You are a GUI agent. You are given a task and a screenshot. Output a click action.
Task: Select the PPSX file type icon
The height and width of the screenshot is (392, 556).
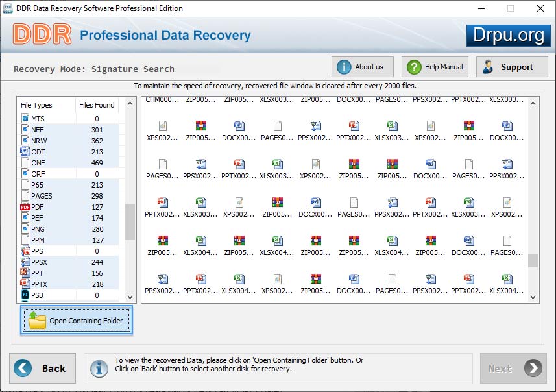(x=25, y=262)
